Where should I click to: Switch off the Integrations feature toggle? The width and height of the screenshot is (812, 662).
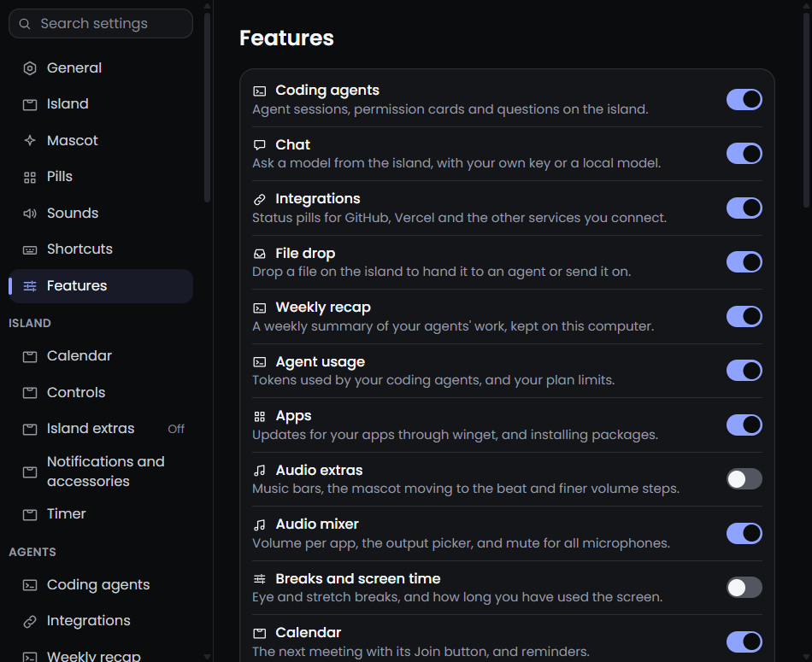[744, 208]
